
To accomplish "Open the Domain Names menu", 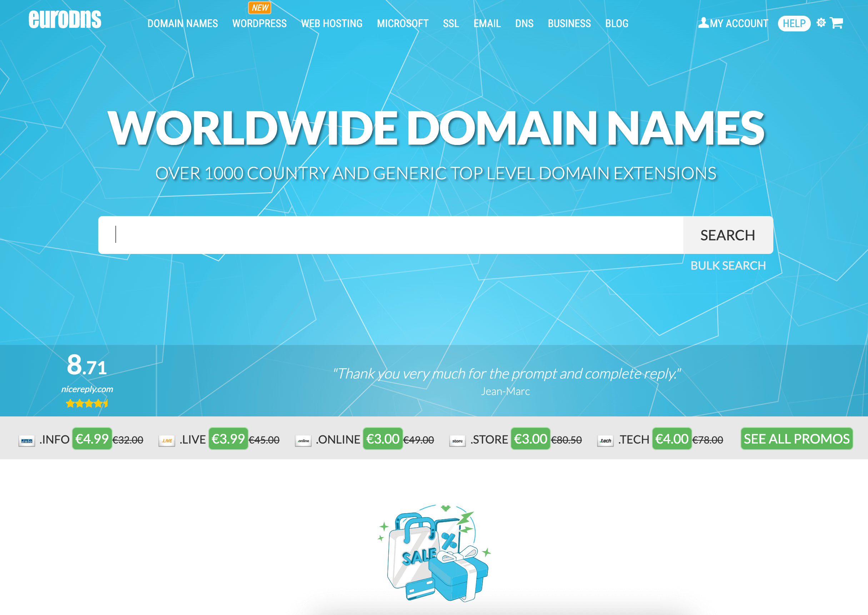I will [183, 24].
